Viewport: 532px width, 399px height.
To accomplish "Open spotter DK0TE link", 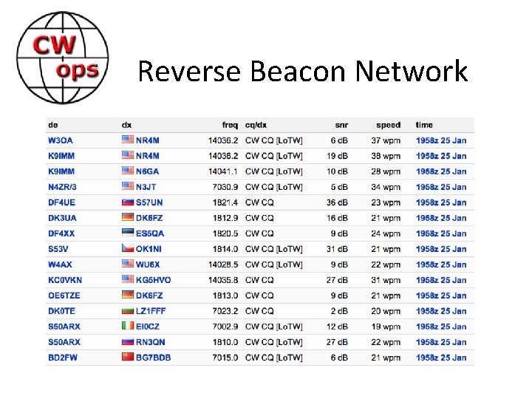I will pyautogui.click(x=62, y=311).
